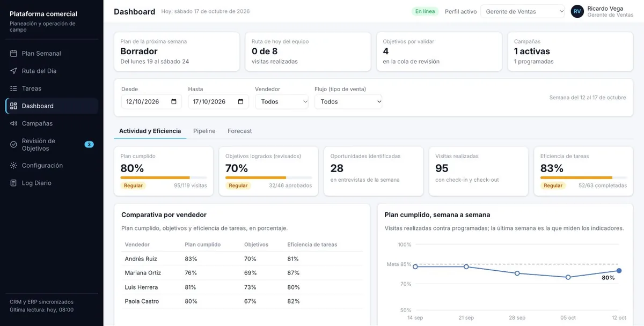
Task: Select the 12 oct data point on chart
Action: point(619,271)
